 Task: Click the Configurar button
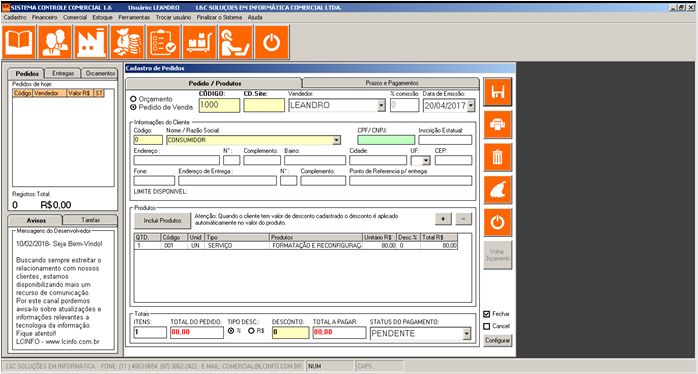point(498,341)
